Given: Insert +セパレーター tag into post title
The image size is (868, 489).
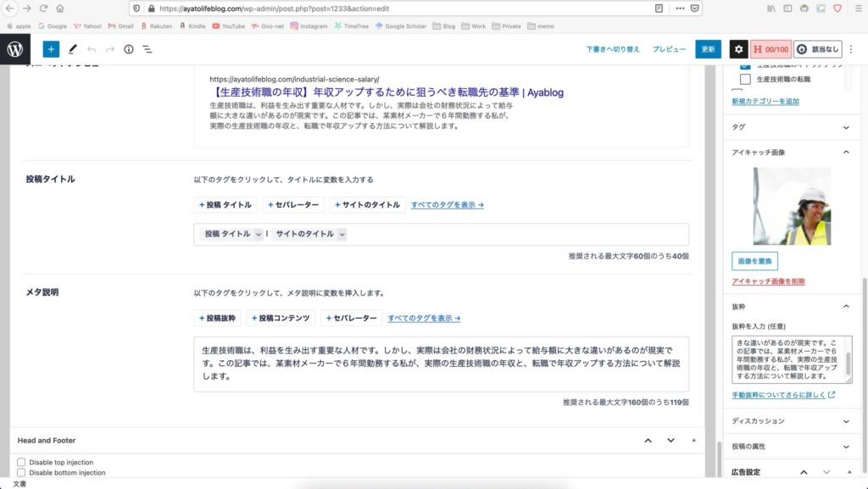Looking at the screenshot, I should click(293, 205).
